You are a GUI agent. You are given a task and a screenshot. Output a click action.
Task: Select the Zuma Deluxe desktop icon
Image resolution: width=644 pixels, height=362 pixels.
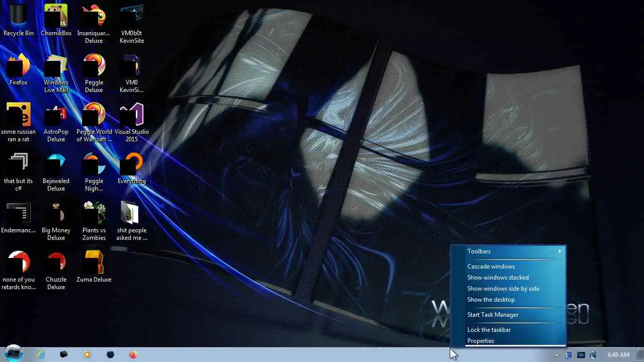coord(94,266)
